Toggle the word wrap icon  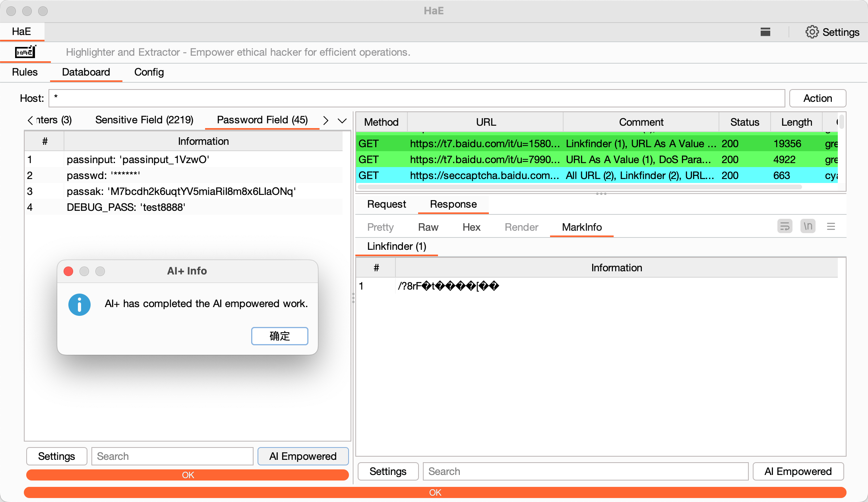tap(785, 226)
